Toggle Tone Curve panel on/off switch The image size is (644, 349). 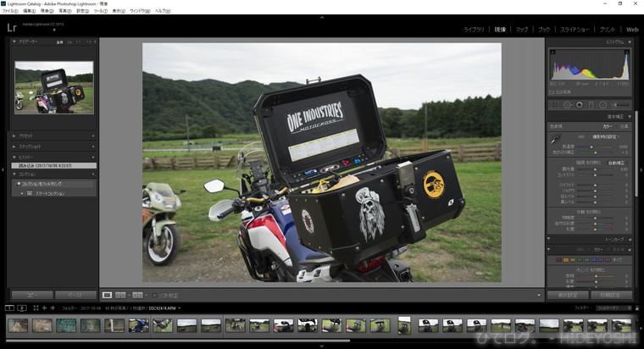click(x=549, y=239)
